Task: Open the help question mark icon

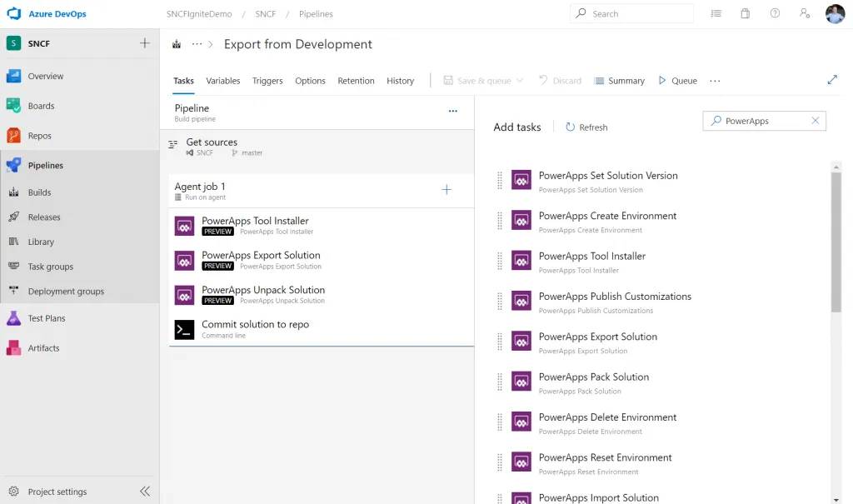Action: 775,13
